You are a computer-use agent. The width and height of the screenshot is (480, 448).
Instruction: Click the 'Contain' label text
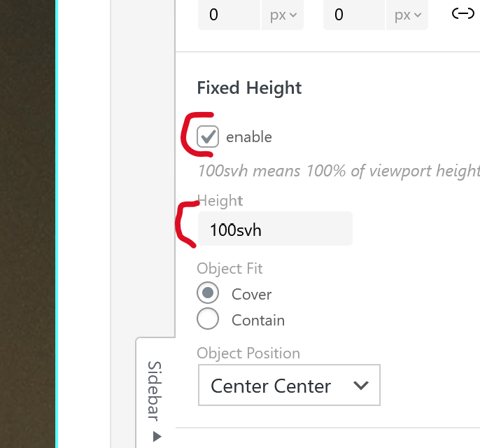(x=258, y=321)
